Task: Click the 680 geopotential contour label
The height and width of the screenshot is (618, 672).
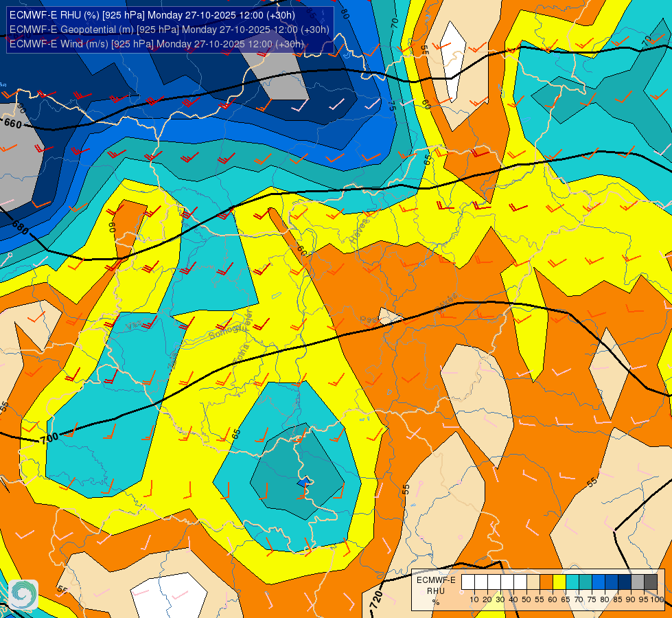Action: point(20,227)
